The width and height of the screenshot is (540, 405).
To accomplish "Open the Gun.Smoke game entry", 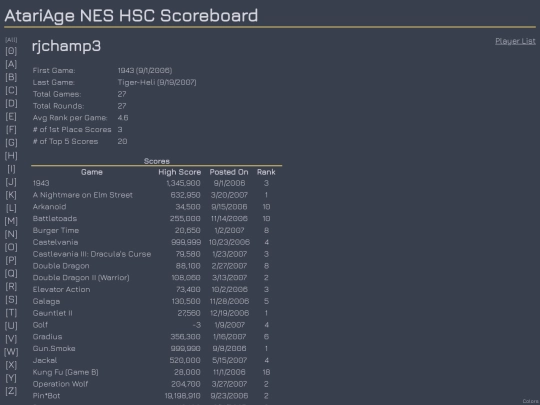I will click(54, 349).
